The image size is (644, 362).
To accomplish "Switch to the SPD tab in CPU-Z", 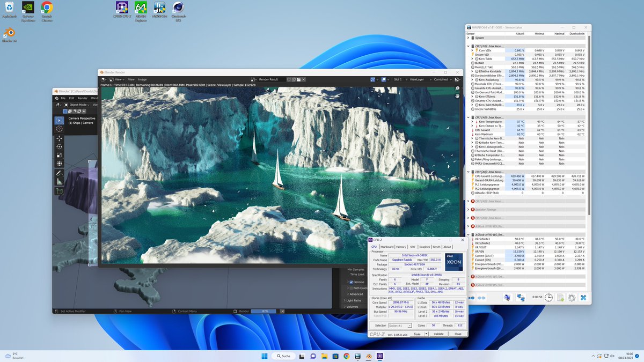I will 413,247.
